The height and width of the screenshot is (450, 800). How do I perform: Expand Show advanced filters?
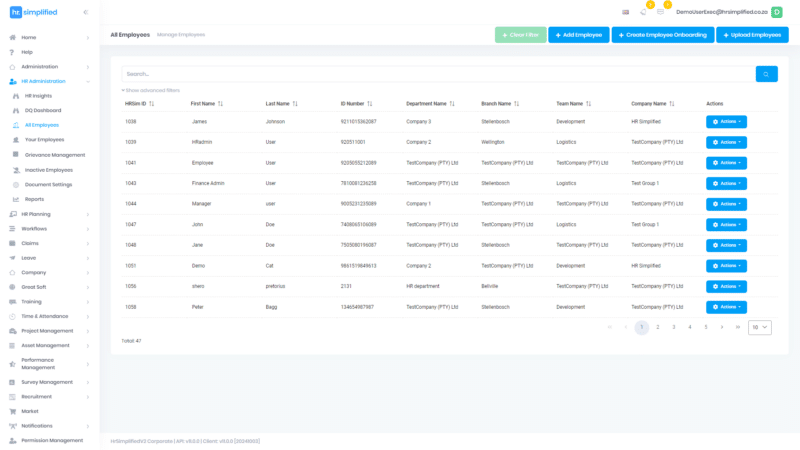pos(151,90)
